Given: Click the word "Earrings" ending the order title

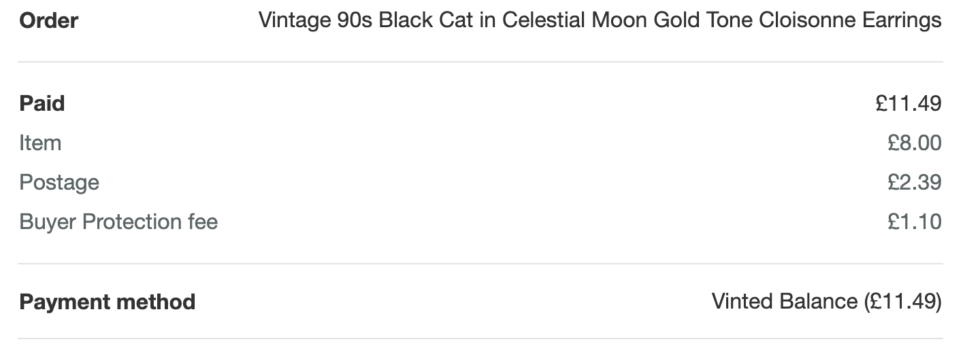Looking at the screenshot, I should [x=902, y=20].
